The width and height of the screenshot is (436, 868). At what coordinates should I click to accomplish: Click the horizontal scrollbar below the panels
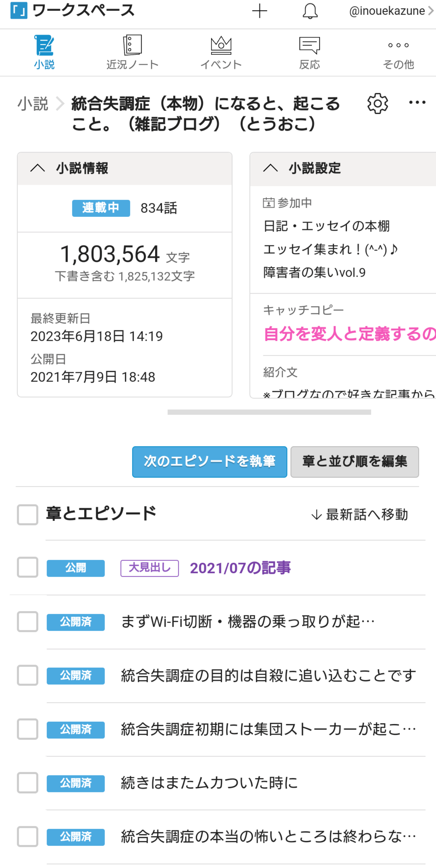[x=269, y=412]
